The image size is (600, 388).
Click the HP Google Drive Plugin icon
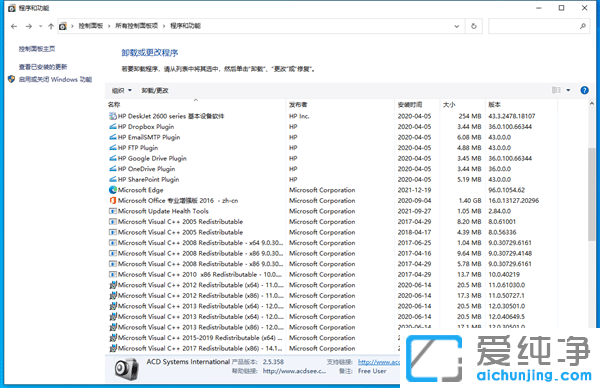(x=113, y=158)
